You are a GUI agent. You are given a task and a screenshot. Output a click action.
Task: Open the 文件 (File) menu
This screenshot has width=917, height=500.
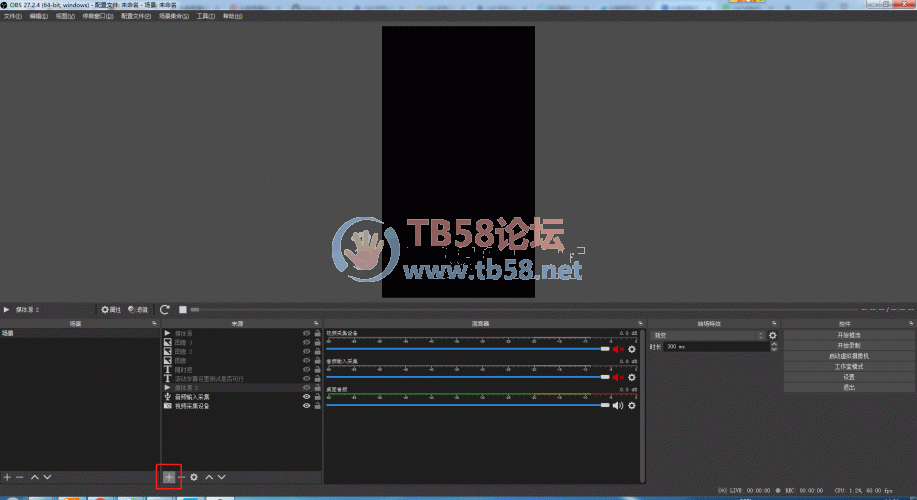click(x=12, y=16)
